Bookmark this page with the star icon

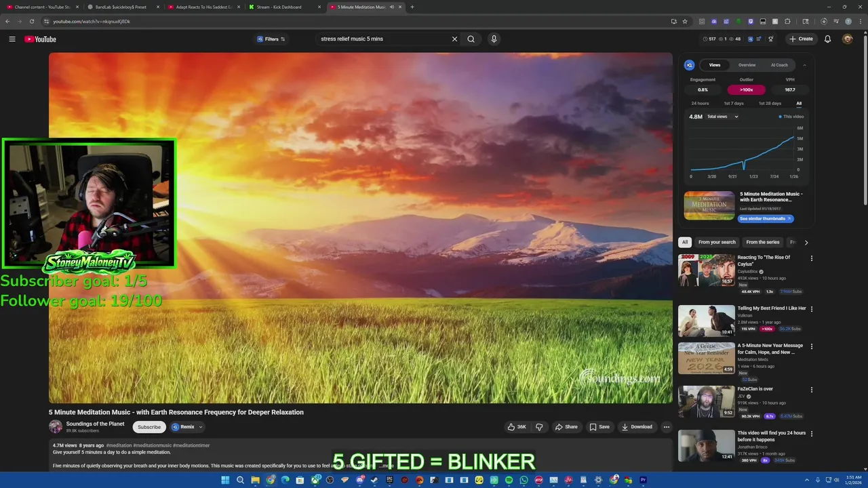[685, 21]
